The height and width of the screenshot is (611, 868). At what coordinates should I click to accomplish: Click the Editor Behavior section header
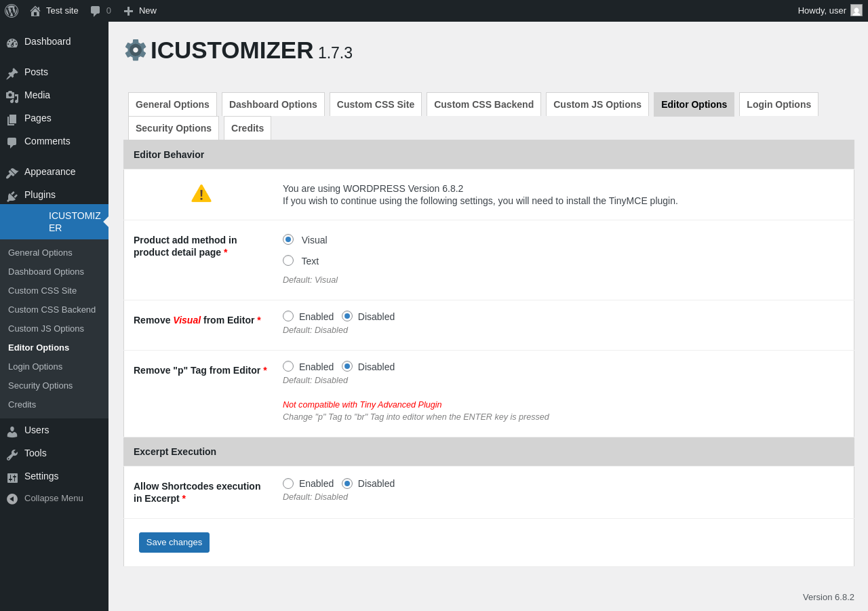[489, 155]
